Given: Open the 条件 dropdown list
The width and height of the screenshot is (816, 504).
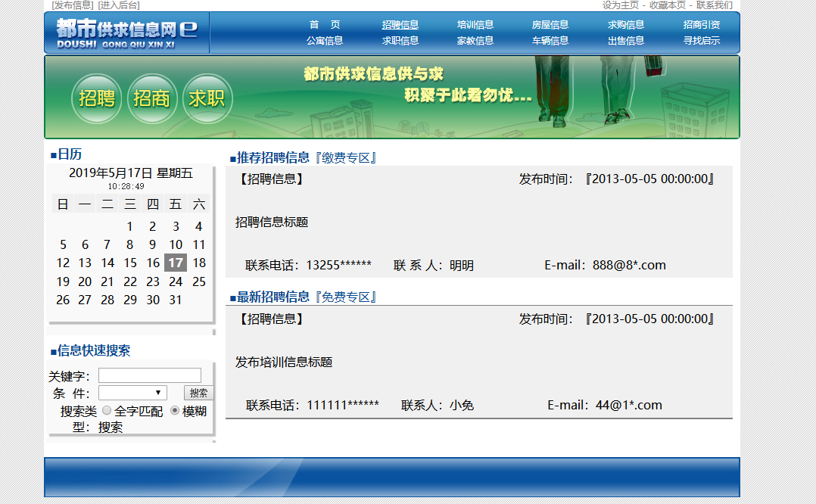Looking at the screenshot, I should pos(132,393).
